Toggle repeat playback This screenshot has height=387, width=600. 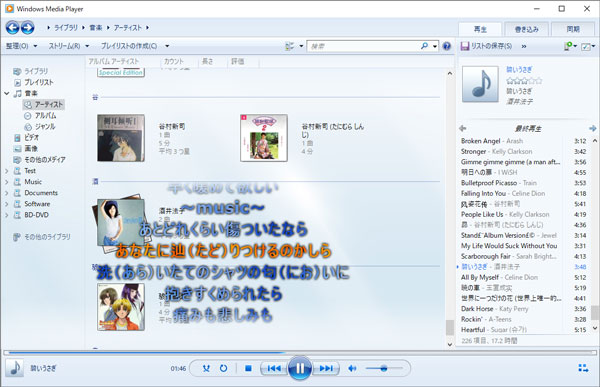click(x=223, y=368)
